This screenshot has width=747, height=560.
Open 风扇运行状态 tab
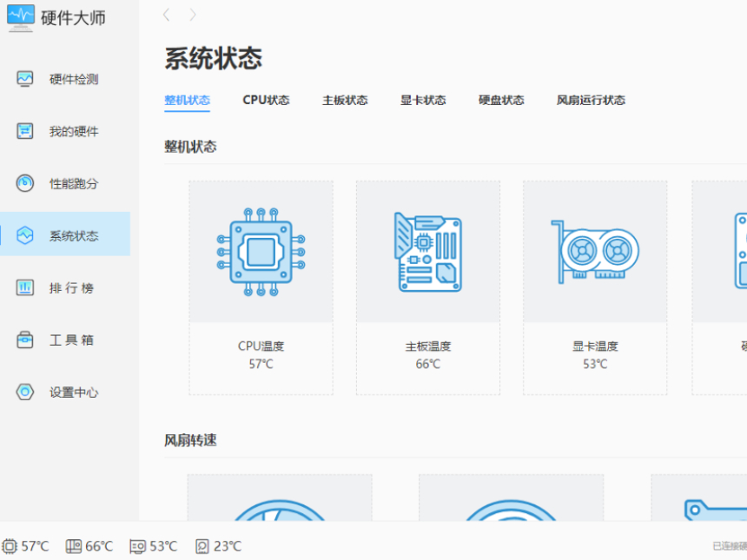pos(591,100)
